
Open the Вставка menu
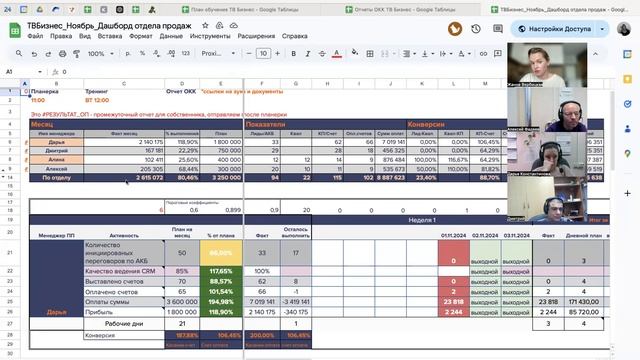coord(110,36)
